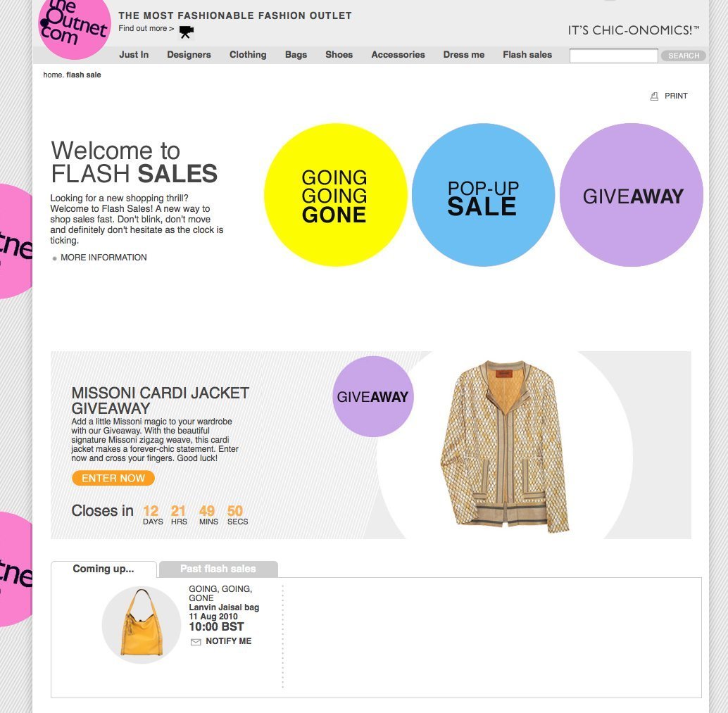Open the Just In menu
The height and width of the screenshot is (713, 728).
pyautogui.click(x=134, y=55)
